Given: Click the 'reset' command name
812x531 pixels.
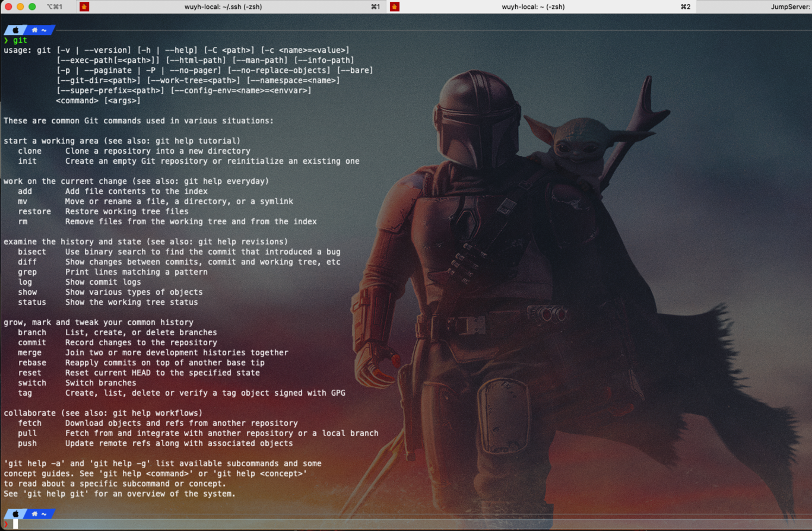Looking at the screenshot, I should 30,373.
